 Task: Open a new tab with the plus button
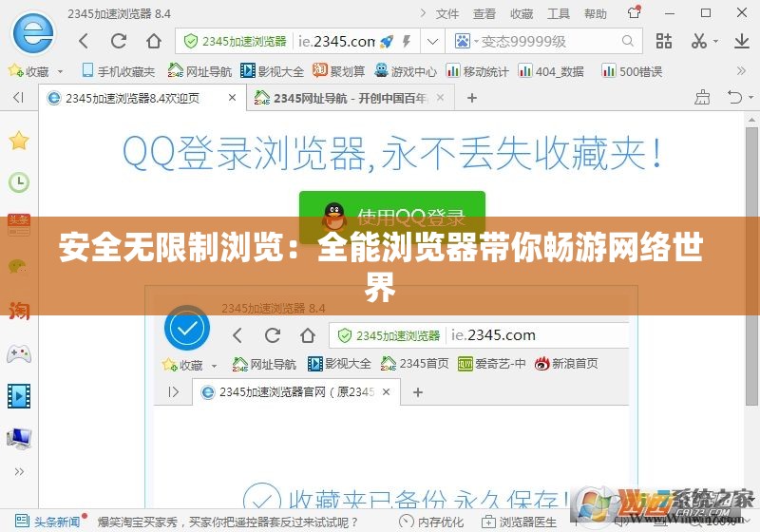(471, 98)
